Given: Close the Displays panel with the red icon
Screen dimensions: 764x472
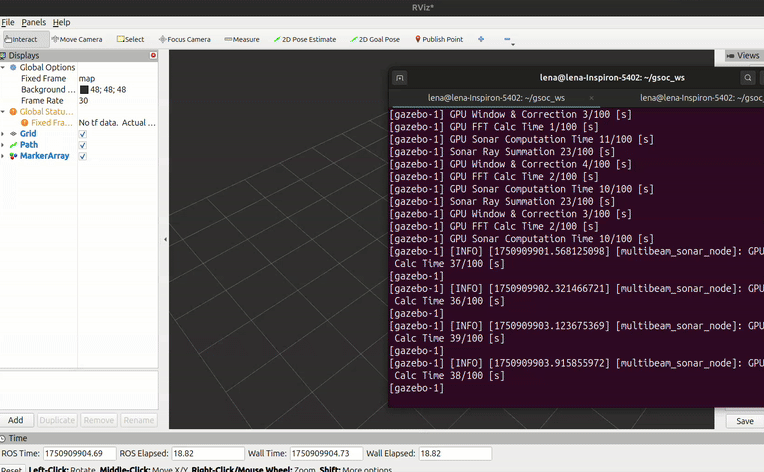Looking at the screenshot, I should (x=153, y=56).
